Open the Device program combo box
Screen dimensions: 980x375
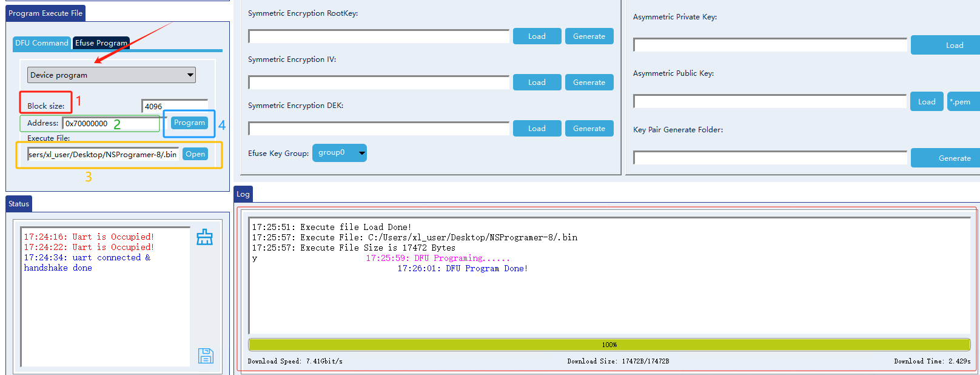tap(112, 75)
